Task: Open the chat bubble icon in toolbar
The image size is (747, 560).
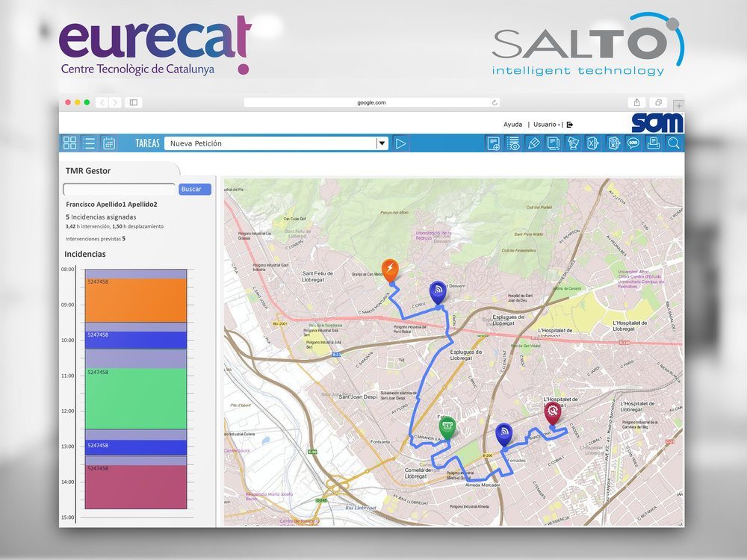Action: point(633,143)
